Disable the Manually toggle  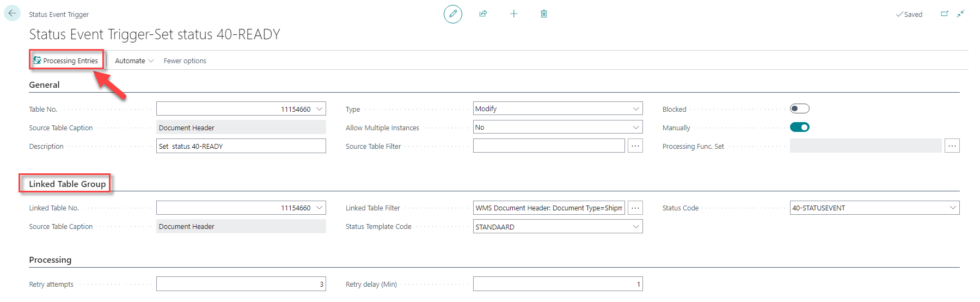[x=799, y=127]
